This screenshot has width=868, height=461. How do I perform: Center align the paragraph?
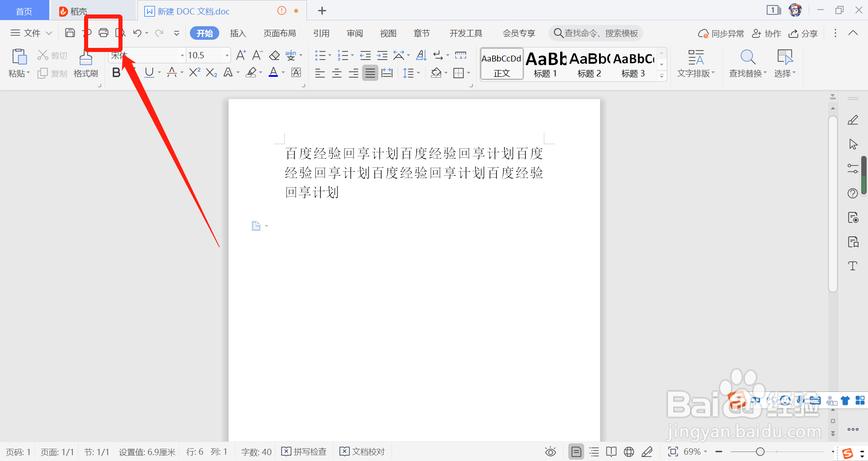click(x=337, y=73)
